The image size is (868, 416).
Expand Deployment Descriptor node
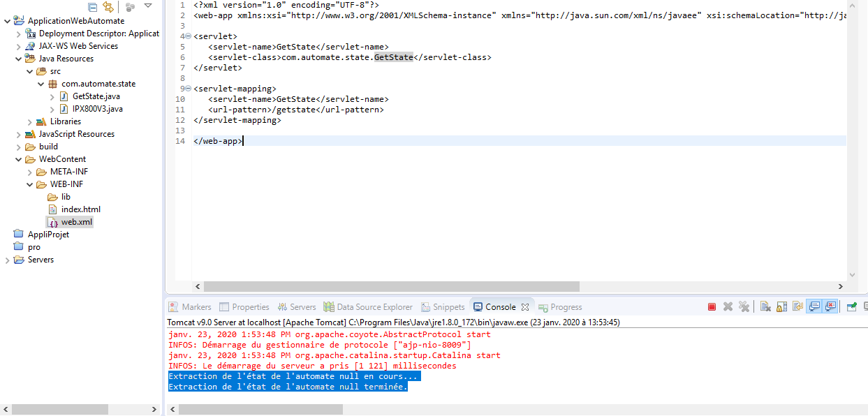tap(18, 34)
